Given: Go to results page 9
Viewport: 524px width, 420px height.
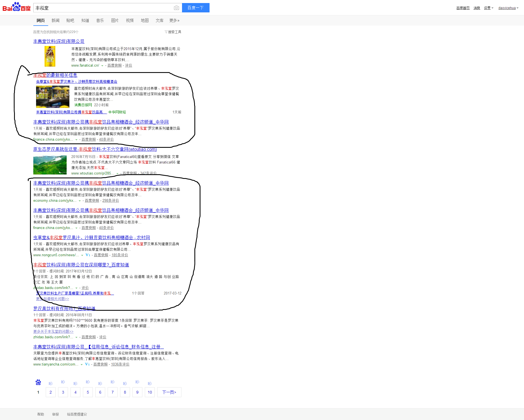Looking at the screenshot, I should pyautogui.click(x=137, y=392).
